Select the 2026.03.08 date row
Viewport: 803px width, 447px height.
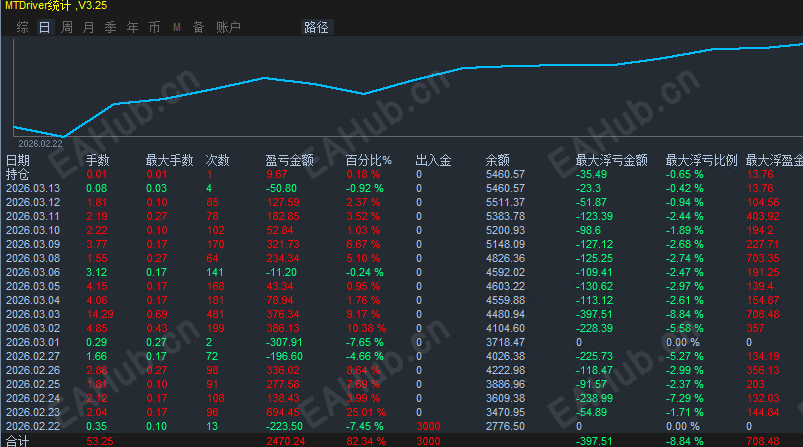click(x=33, y=258)
